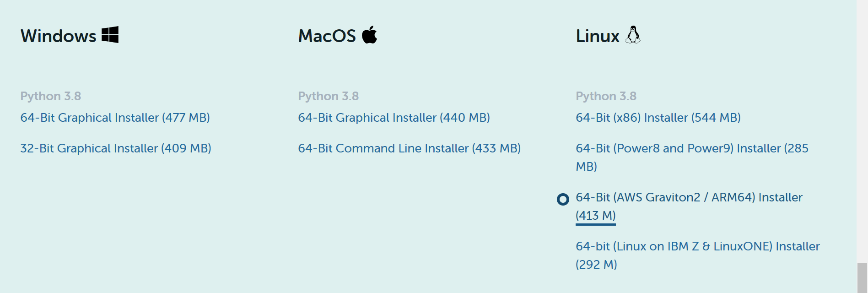Viewport: 868px width, 293px height.
Task: Open the AWS Graviton2 / ARM64 Installer link
Action: coord(689,197)
